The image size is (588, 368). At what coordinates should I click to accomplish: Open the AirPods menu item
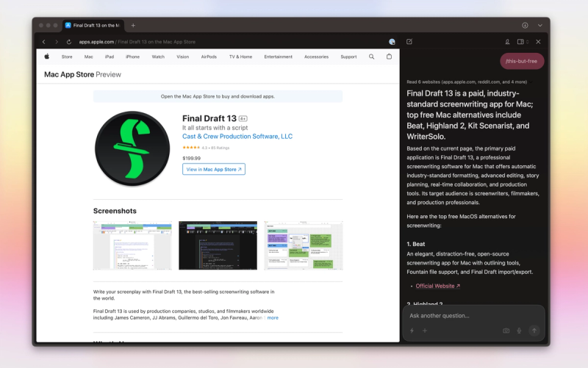coord(209,57)
